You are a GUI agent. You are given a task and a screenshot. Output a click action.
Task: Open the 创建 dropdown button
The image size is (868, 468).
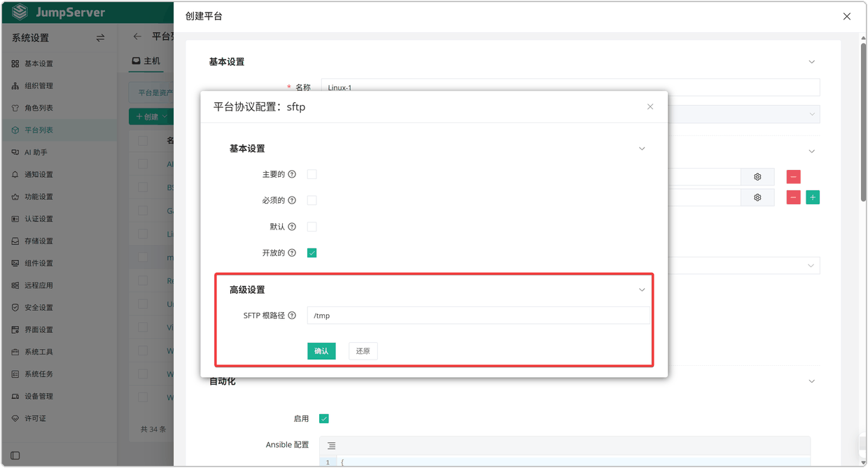coord(151,117)
